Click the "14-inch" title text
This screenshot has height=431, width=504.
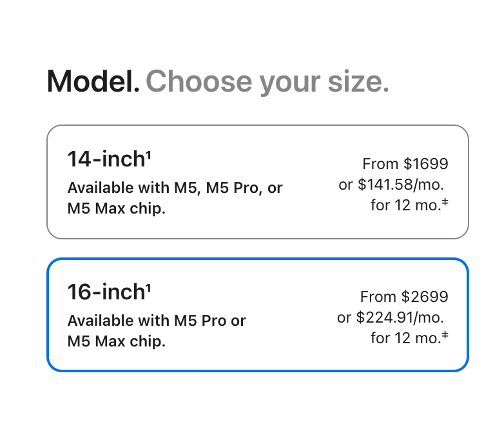pos(106,159)
